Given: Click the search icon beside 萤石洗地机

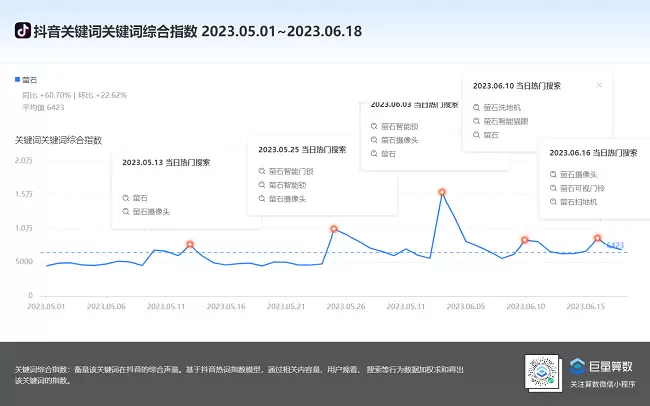Looking at the screenshot, I should (475, 106).
